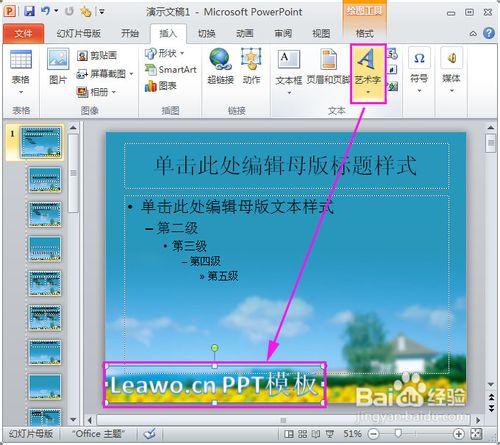Go to previous slide double-arrow button

[x=491, y=397]
